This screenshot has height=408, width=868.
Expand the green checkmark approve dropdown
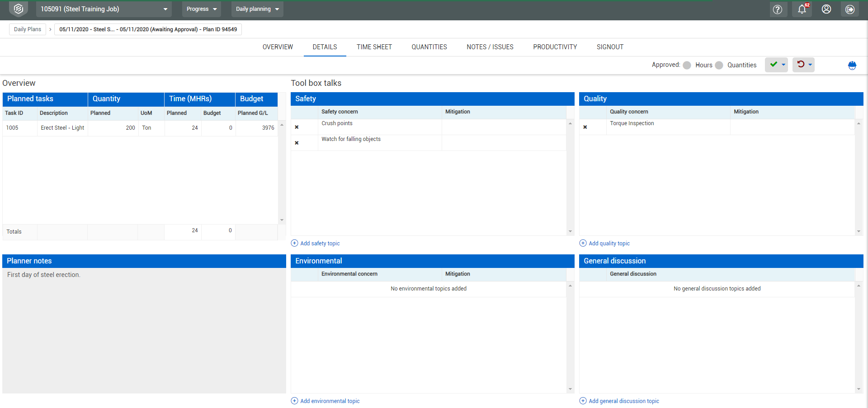783,65
